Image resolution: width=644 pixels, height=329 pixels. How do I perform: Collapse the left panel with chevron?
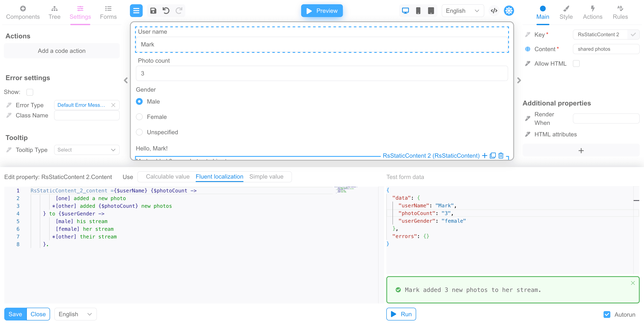click(x=126, y=80)
